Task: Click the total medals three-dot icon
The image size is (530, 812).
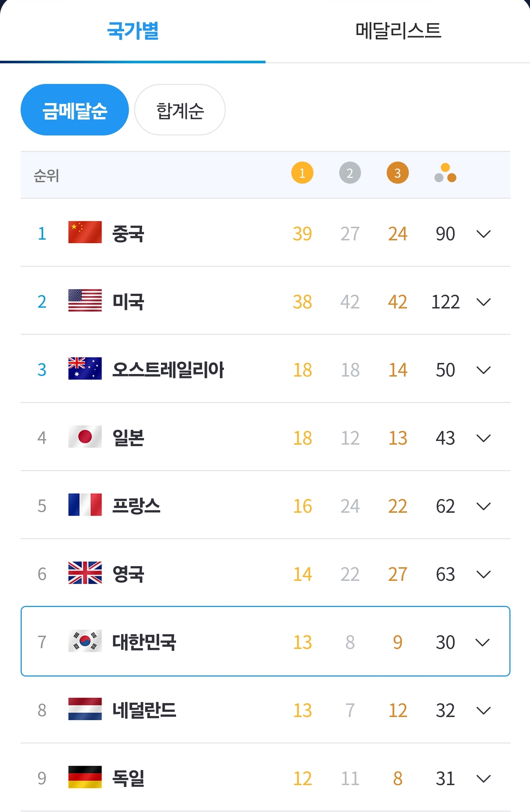Action: tap(445, 173)
